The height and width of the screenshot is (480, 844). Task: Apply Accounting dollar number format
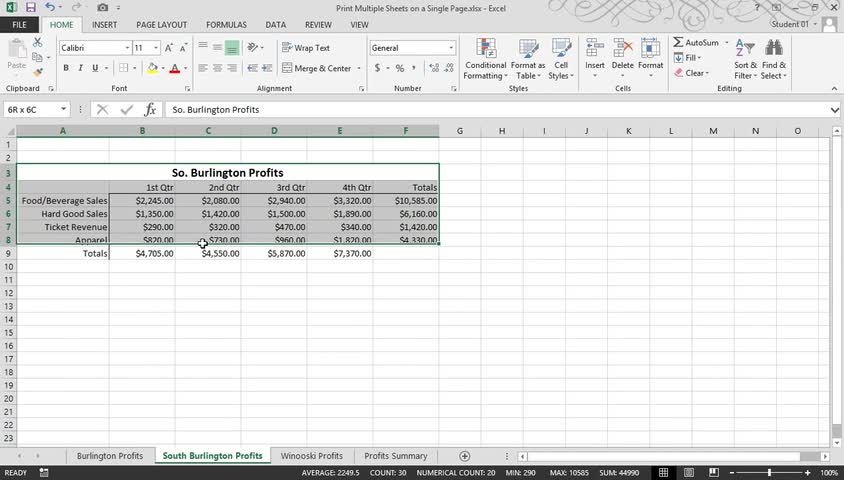pos(377,68)
